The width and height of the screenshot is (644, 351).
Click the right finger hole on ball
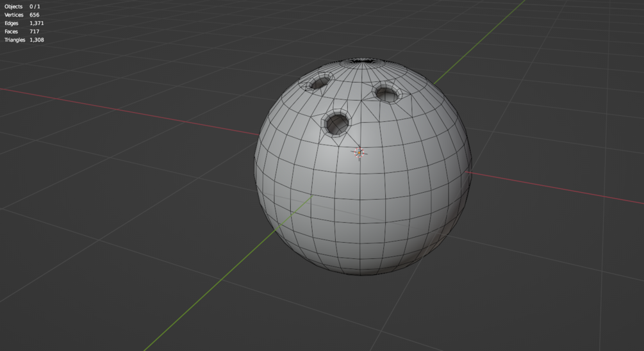pyautogui.click(x=387, y=93)
